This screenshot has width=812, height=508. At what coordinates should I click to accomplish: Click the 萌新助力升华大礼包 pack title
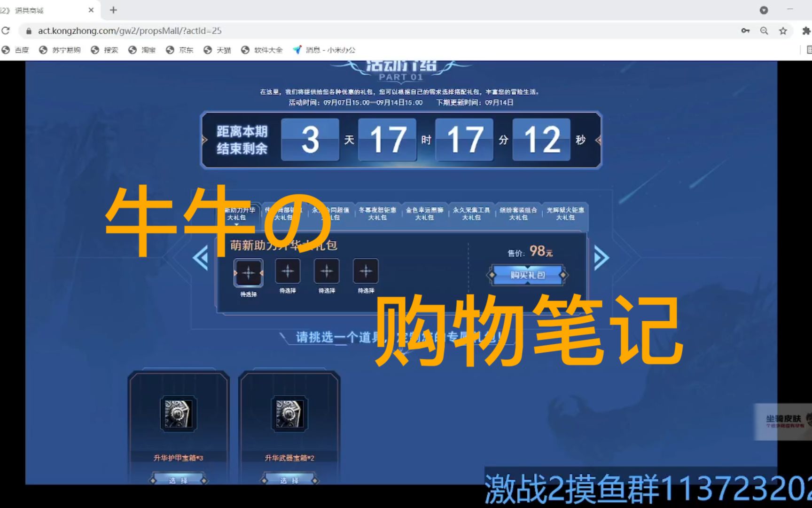pos(283,245)
